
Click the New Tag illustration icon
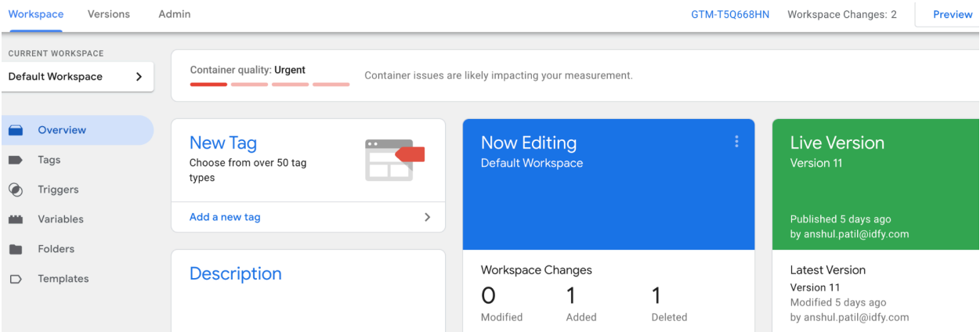pos(395,160)
